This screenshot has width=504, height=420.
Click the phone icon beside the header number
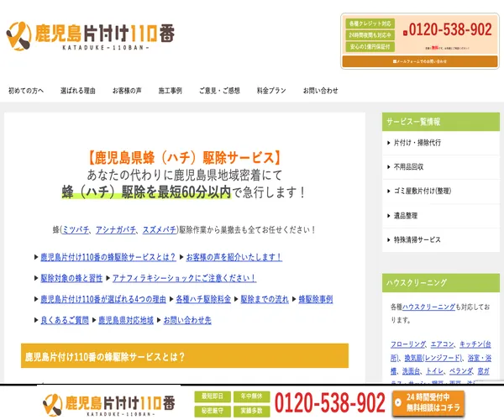click(405, 31)
